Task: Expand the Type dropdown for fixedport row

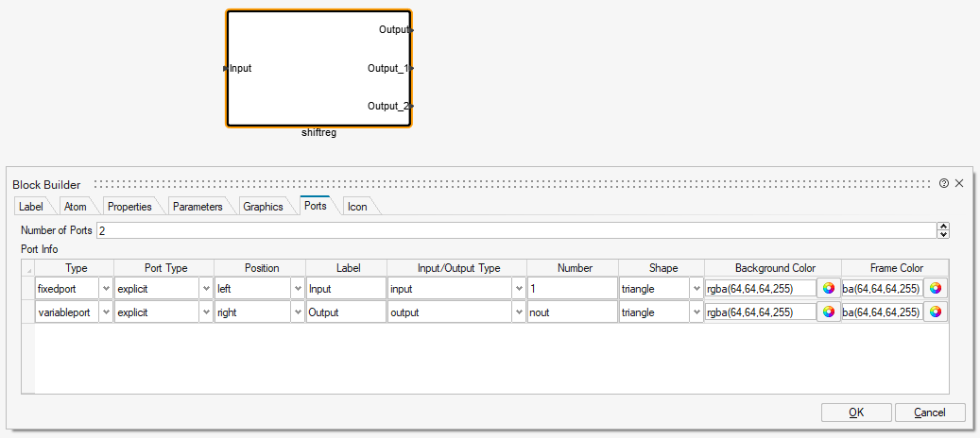Action: pyautogui.click(x=105, y=288)
